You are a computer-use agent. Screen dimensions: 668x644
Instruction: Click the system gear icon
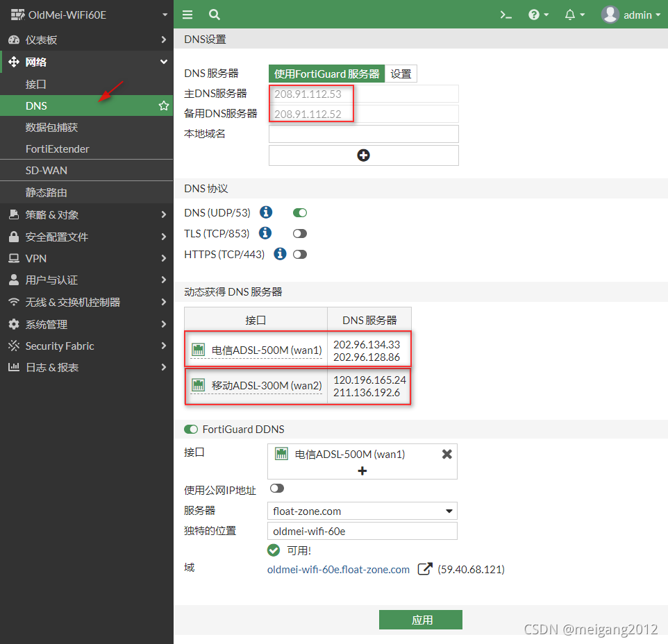[14, 324]
